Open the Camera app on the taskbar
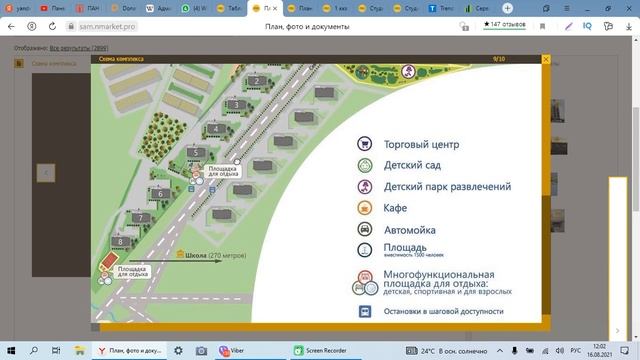The height and width of the screenshot is (360, 640). pos(201,351)
